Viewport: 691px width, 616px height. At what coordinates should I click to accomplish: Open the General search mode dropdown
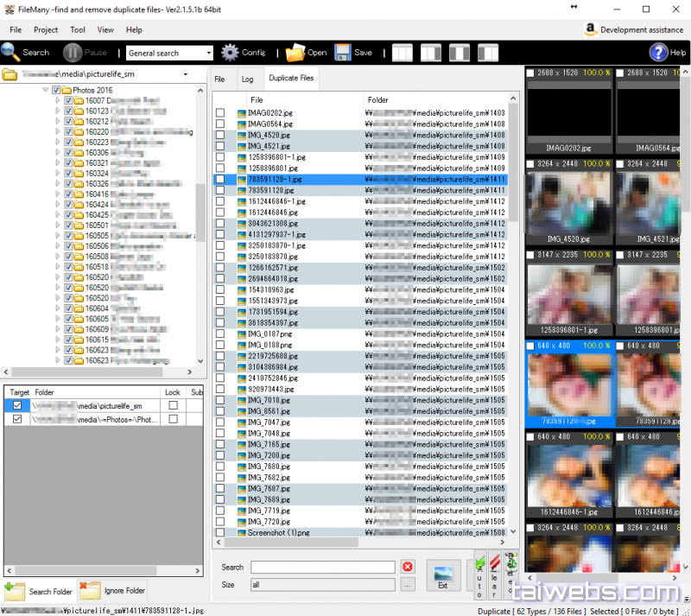point(207,53)
